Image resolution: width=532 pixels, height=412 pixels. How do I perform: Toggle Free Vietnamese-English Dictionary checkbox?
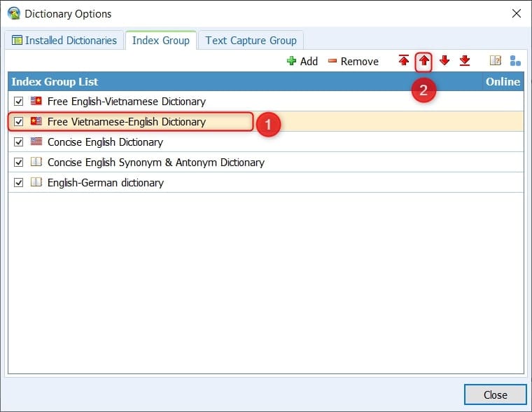(x=19, y=122)
